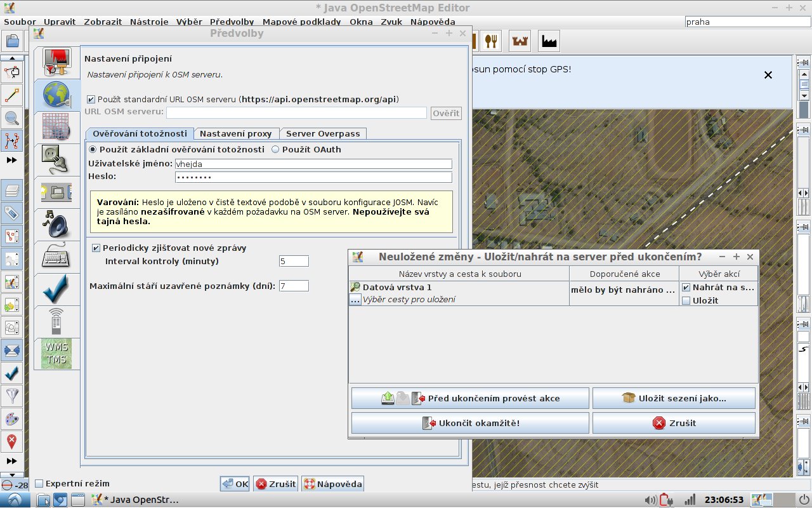Select the draw nodes tool in left toolbar
Screen dimensions: 812x508
pyautogui.click(x=11, y=95)
